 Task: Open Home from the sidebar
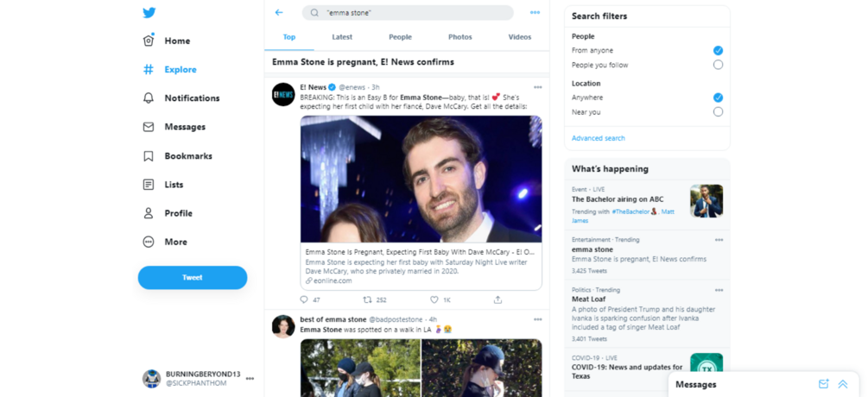(x=167, y=41)
